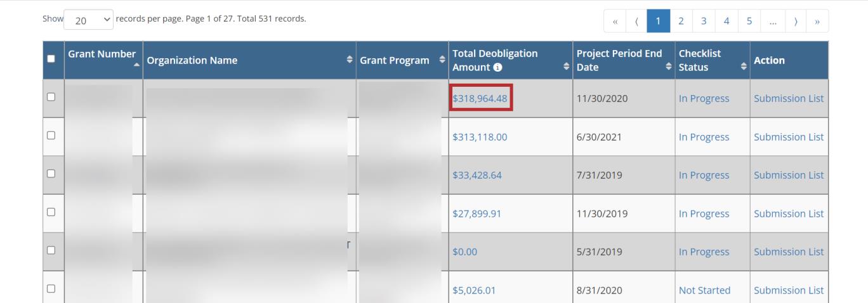
Task: Click the Not Started checklist status link
Action: (x=704, y=290)
